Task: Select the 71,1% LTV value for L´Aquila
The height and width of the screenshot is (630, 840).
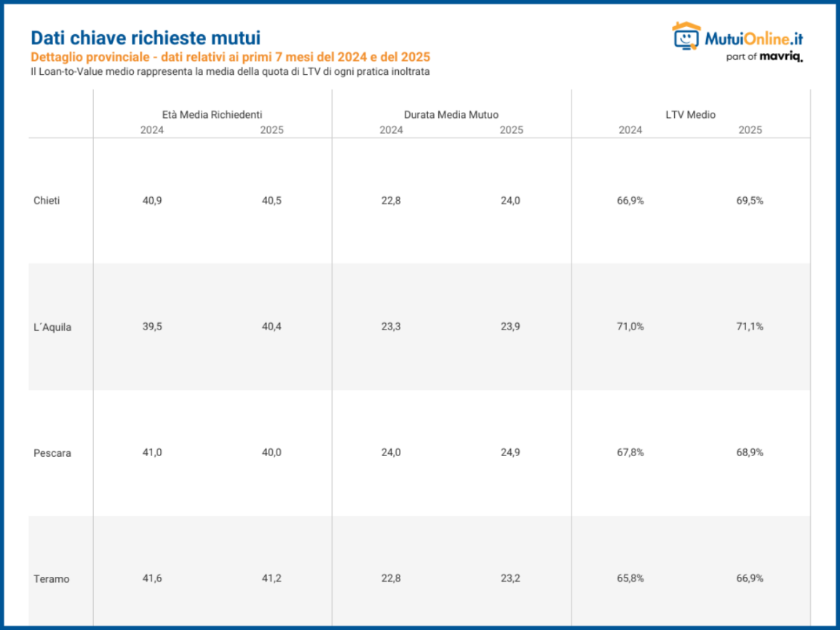Action: pyautogui.click(x=750, y=327)
